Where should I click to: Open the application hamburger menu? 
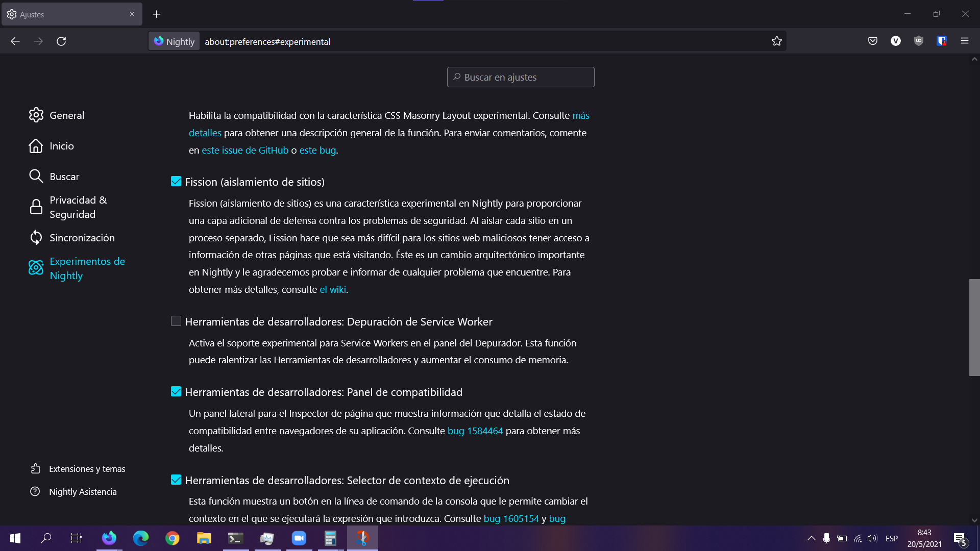tap(965, 41)
